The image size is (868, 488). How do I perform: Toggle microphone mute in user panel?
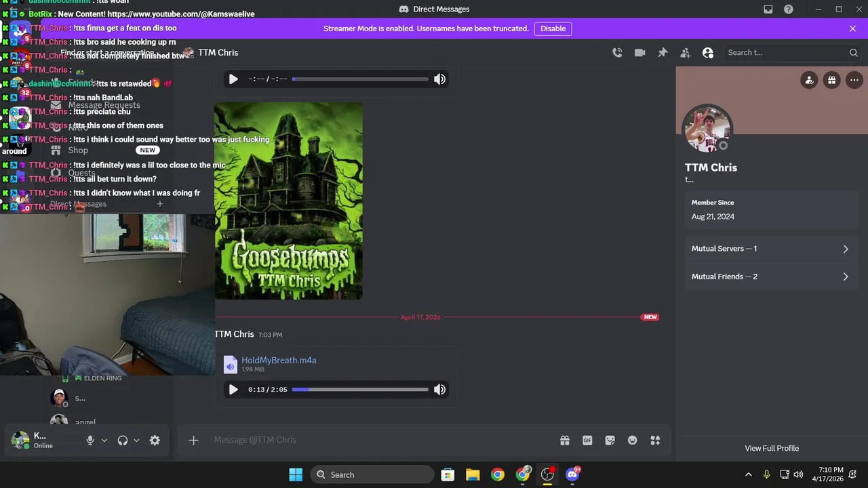pos(90,440)
